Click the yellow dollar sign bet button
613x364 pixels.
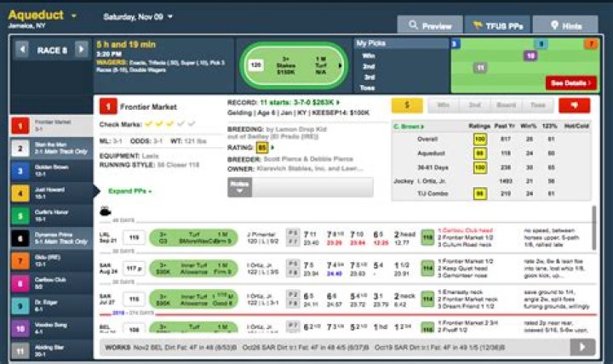pyautogui.click(x=407, y=105)
